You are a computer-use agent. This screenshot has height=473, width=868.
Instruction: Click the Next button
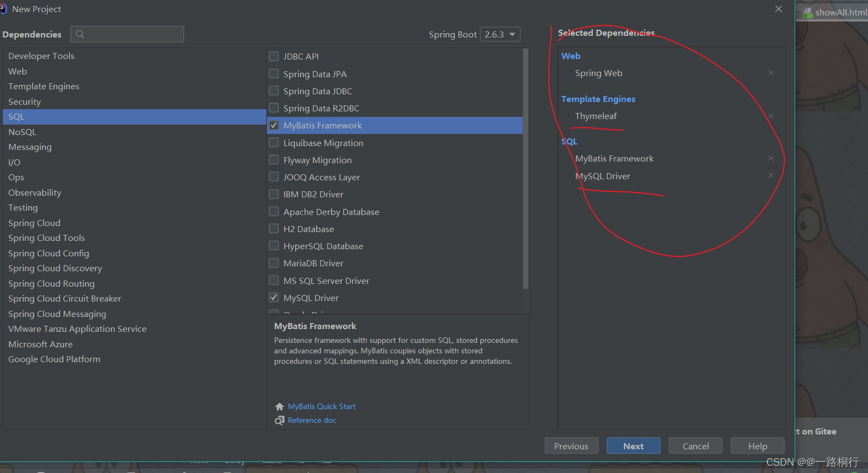point(633,446)
